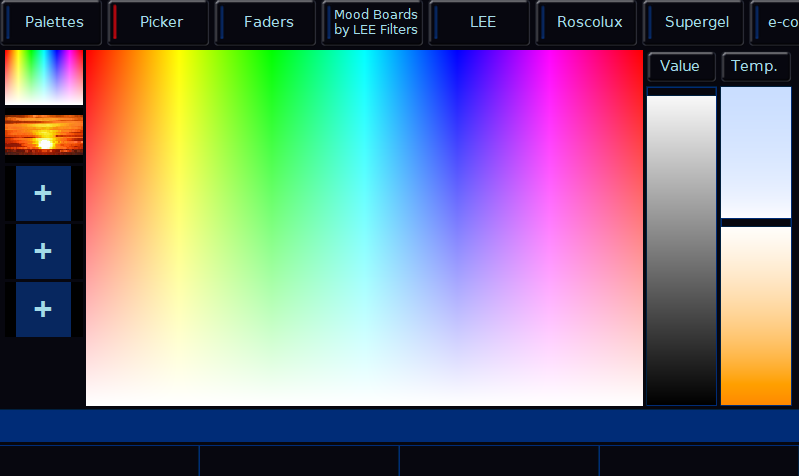Set brightness on the Value grayscale slider
Viewport: 799px width, 476px height.
click(x=682, y=246)
